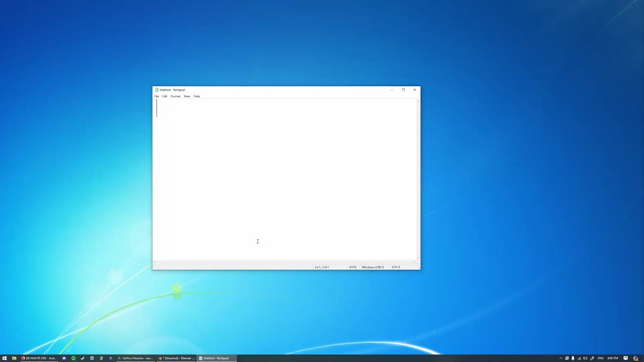Click the volume speaker tray icon
The height and width of the screenshot is (362, 644).
click(585, 358)
